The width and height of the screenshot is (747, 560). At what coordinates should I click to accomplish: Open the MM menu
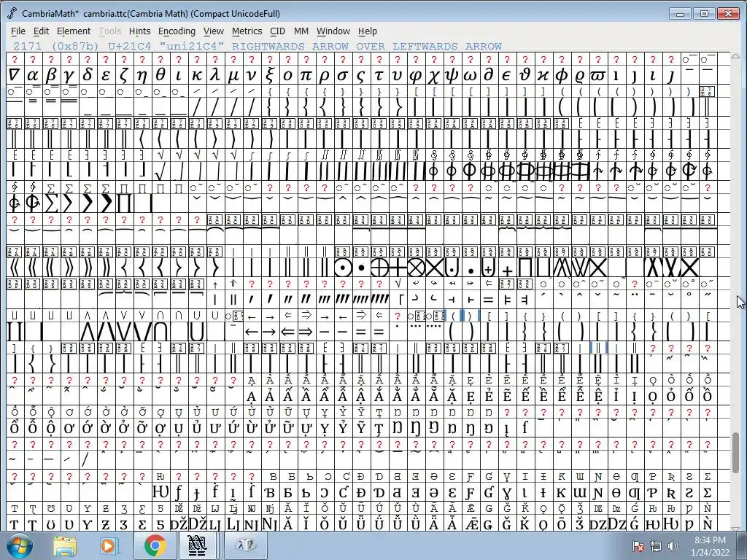pos(301,31)
